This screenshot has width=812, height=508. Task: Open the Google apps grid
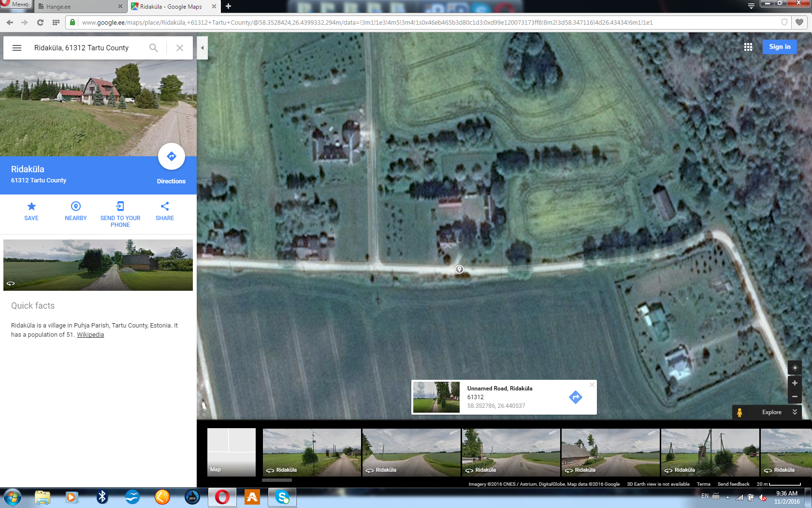coord(748,47)
